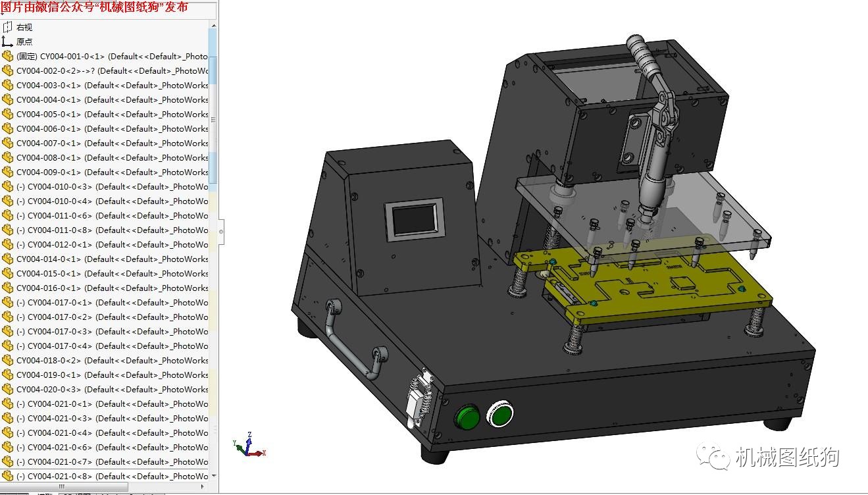
Task: Click the part icon of (-) CY004-017-0<2>
Action: 7,317
